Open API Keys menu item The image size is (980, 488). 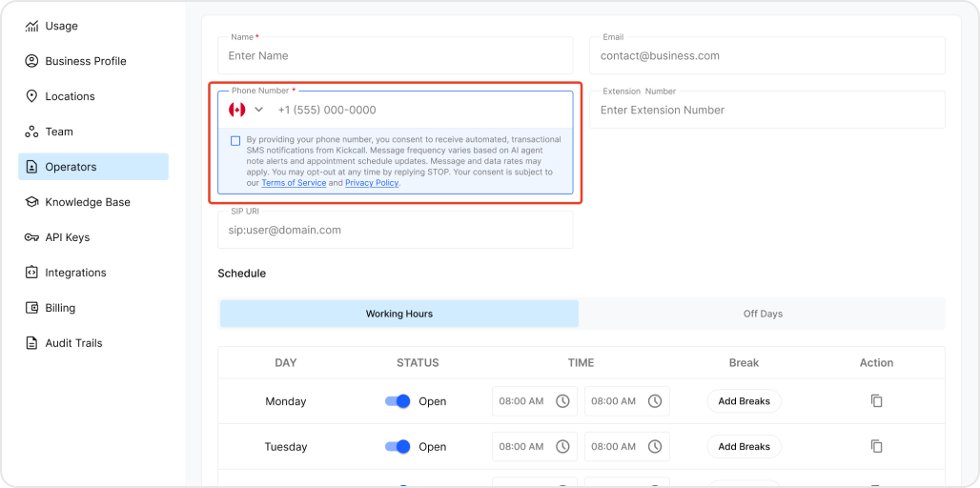[93, 237]
